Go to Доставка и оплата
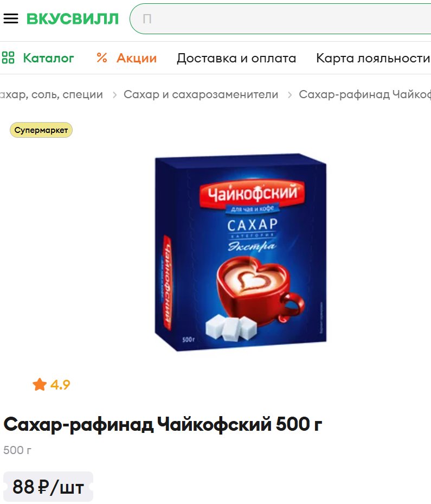The height and width of the screenshot is (504, 431). pos(236,58)
